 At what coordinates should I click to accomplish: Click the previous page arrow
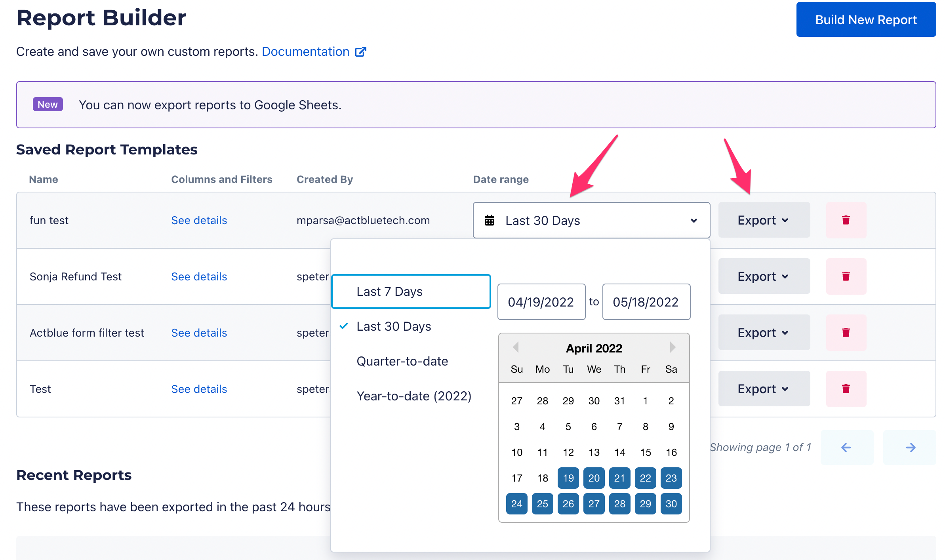pyautogui.click(x=846, y=448)
